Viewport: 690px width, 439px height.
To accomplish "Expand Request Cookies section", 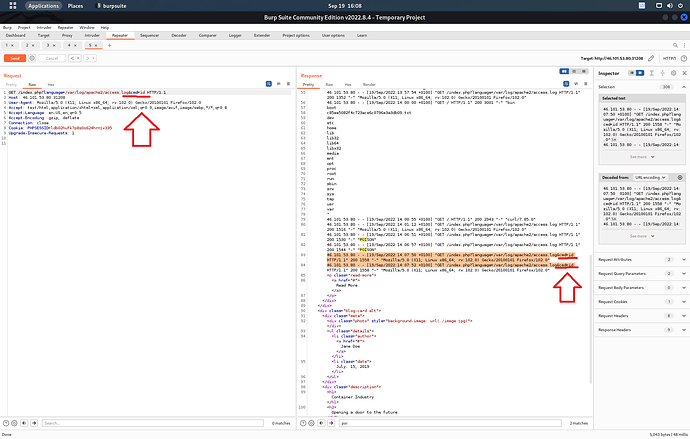I will pos(684,302).
